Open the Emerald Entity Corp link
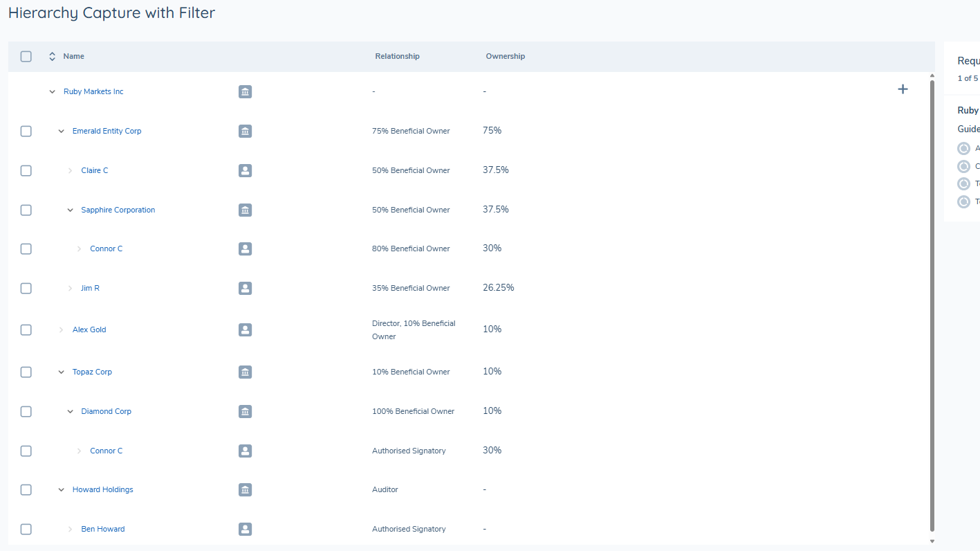 (x=107, y=131)
